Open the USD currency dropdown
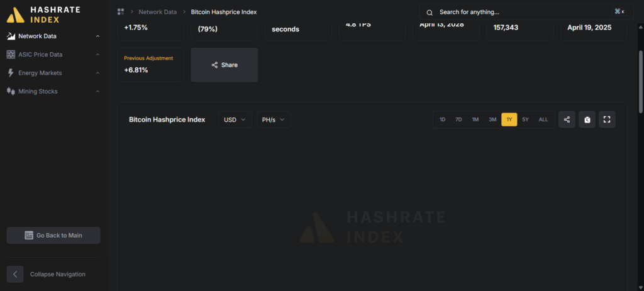Image resolution: width=644 pixels, height=291 pixels. click(x=235, y=119)
